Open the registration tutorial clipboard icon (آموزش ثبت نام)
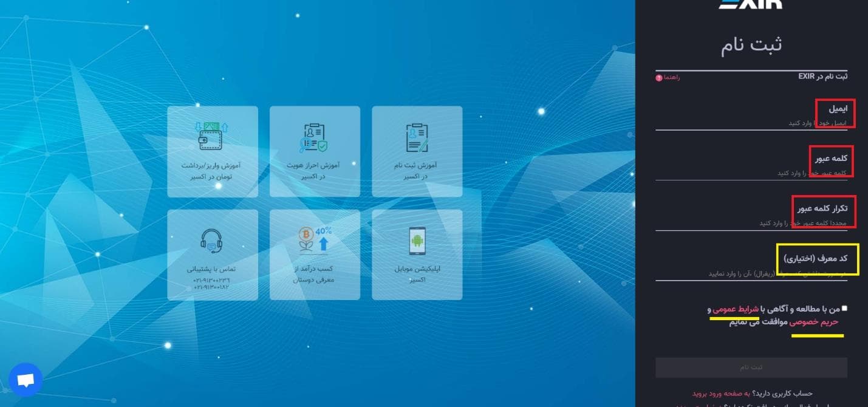Image resolution: width=868 pixels, height=407 pixels. [417, 137]
